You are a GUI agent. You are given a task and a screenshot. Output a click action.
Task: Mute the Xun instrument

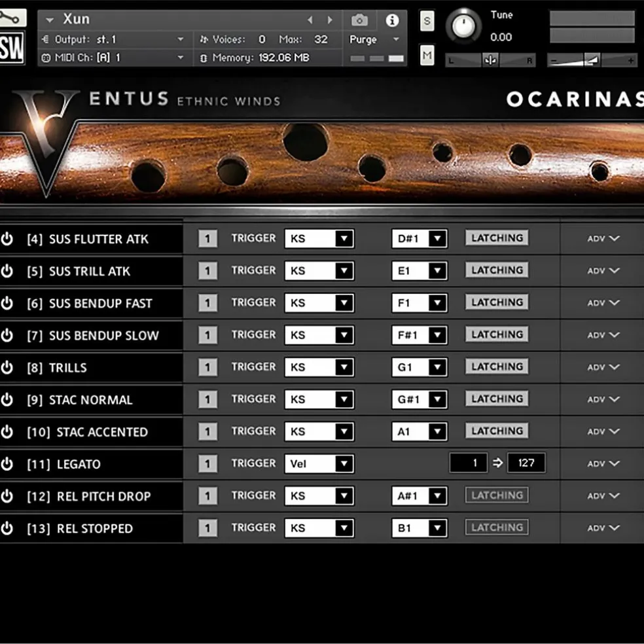click(x=427, y=55)
